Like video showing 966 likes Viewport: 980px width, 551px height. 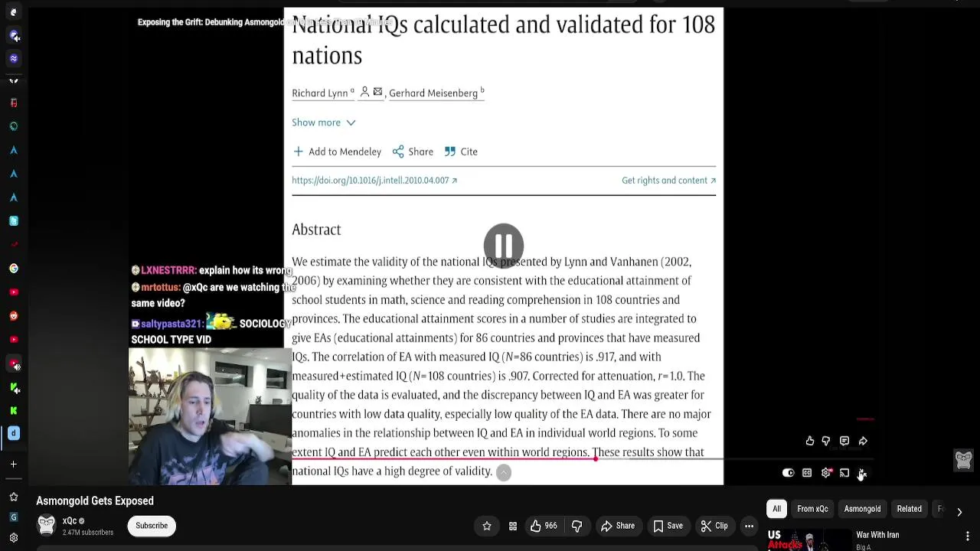[x=544, y=526]
